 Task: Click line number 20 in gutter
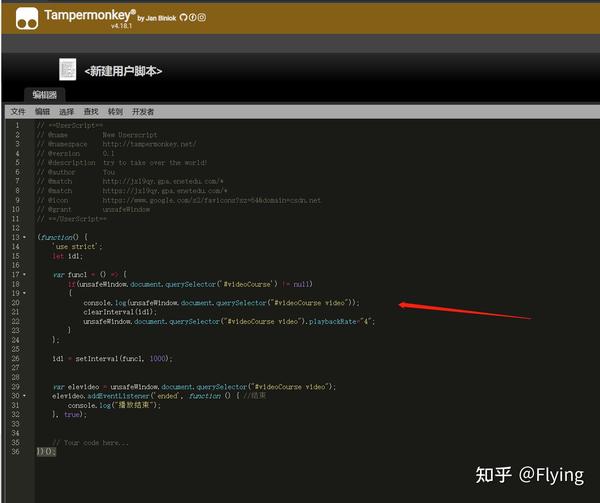click(15, 303)
